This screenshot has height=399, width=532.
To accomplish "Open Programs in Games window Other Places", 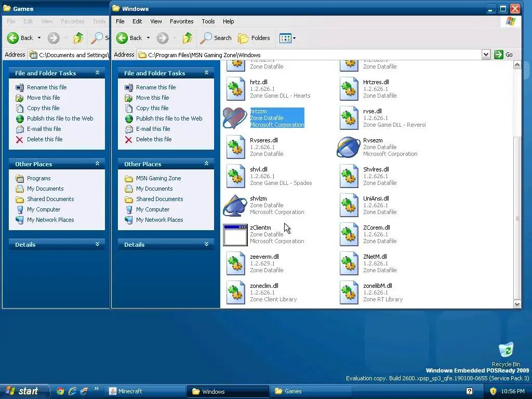I will [38, 179].
